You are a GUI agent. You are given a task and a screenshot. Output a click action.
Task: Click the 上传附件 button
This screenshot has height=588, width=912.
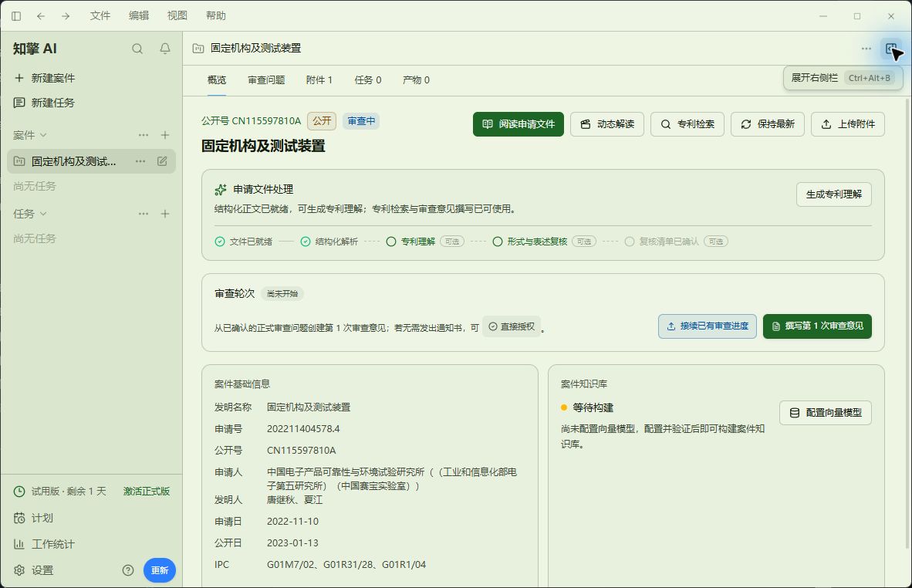tap(848, 124)
